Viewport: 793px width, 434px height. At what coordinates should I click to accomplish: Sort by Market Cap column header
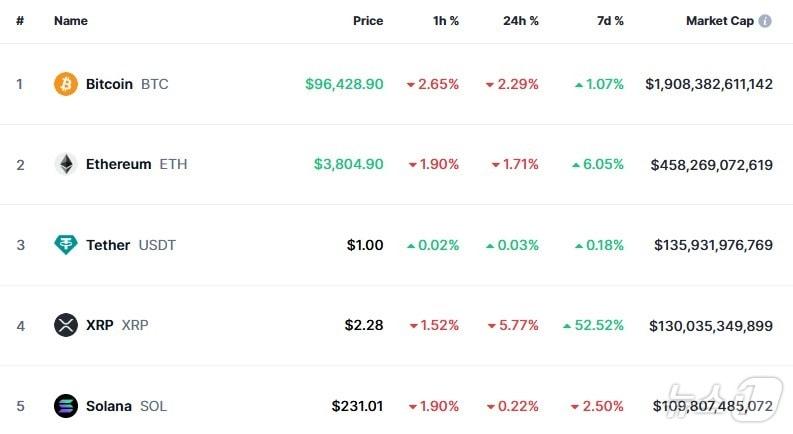719,20
